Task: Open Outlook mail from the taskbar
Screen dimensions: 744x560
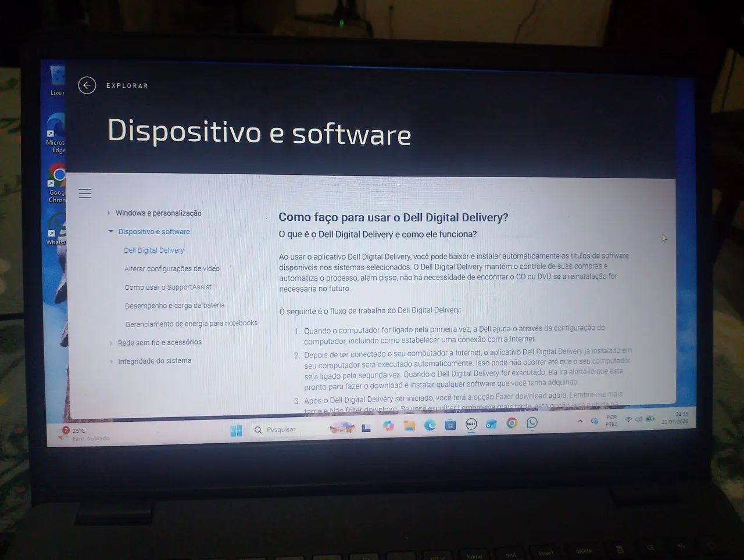Action: [x=491, y=424]
